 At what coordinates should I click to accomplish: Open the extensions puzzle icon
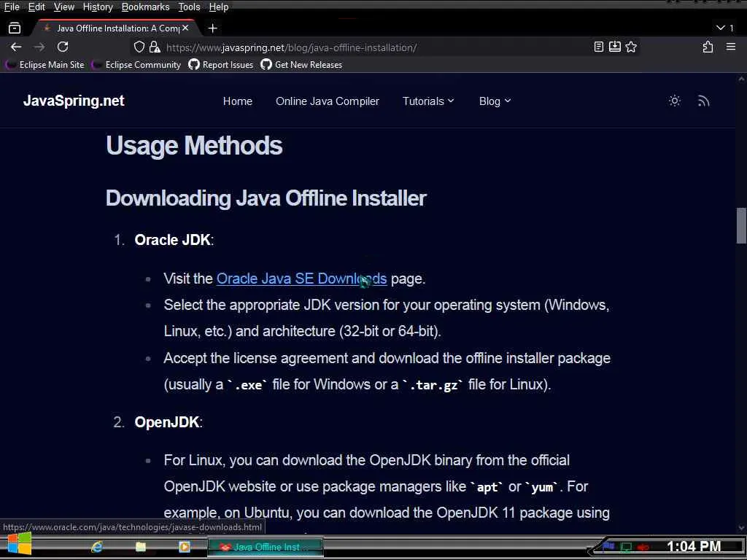pyautogui.click(x=708, y=47)
